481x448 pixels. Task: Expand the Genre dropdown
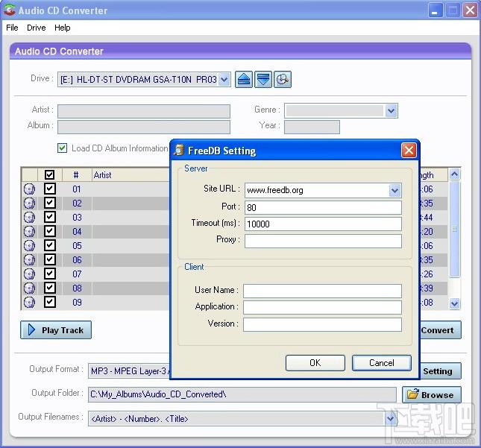[391, 110]
